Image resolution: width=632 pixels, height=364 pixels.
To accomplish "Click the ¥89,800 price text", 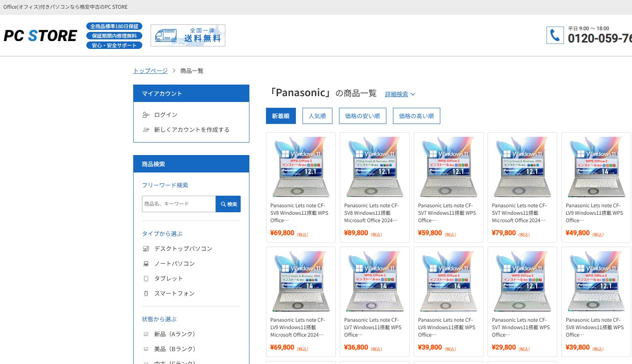I will coord(356,233).
